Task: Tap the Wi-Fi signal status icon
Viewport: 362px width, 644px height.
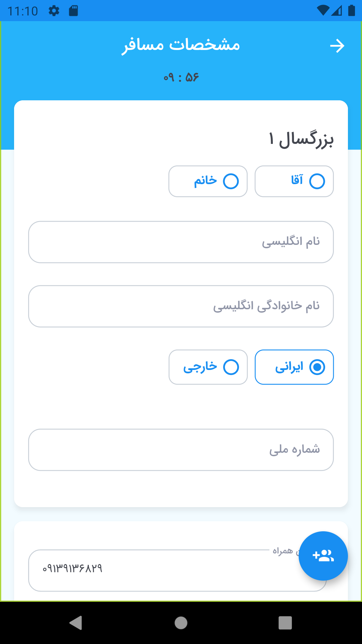Action: 323,11
